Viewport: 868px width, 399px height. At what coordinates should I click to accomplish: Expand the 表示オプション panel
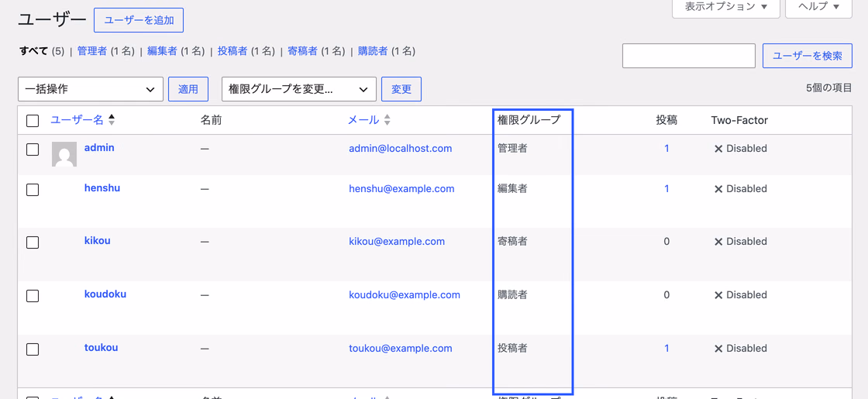pos(725,7)
